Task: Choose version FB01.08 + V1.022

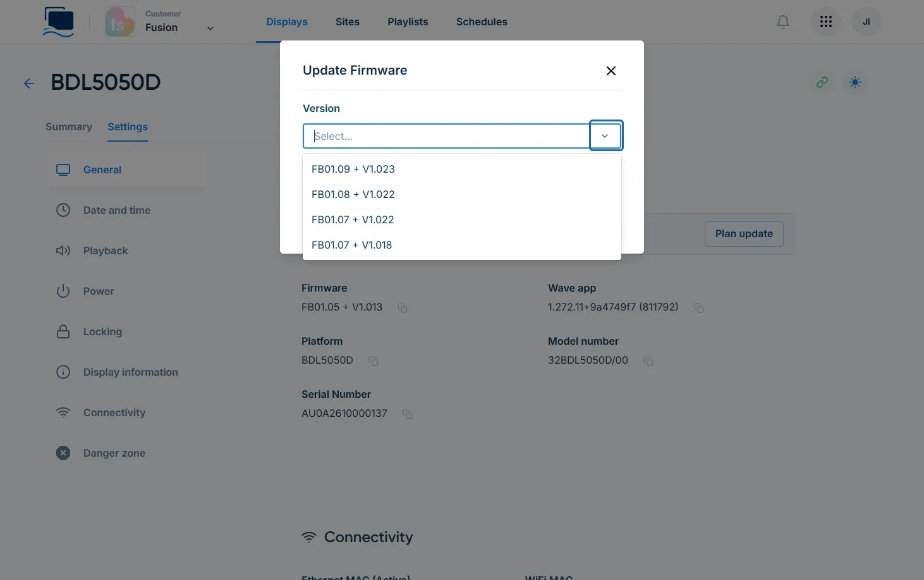Action: (x=462, y=194)
